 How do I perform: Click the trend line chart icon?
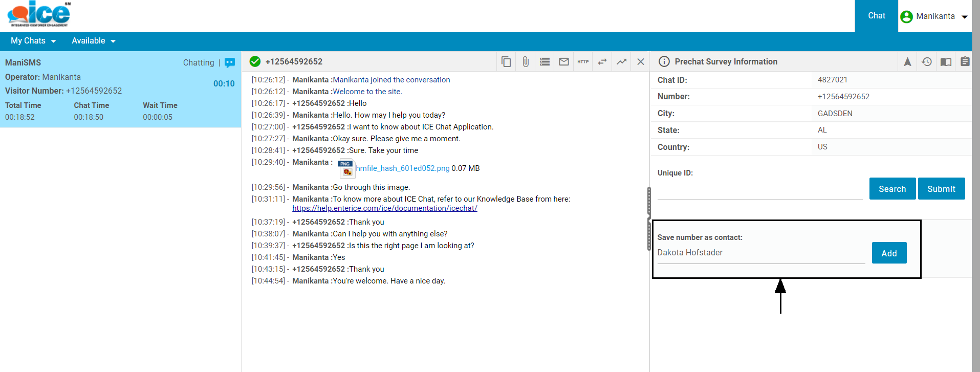pyautogui.click(x=621, y=62)
